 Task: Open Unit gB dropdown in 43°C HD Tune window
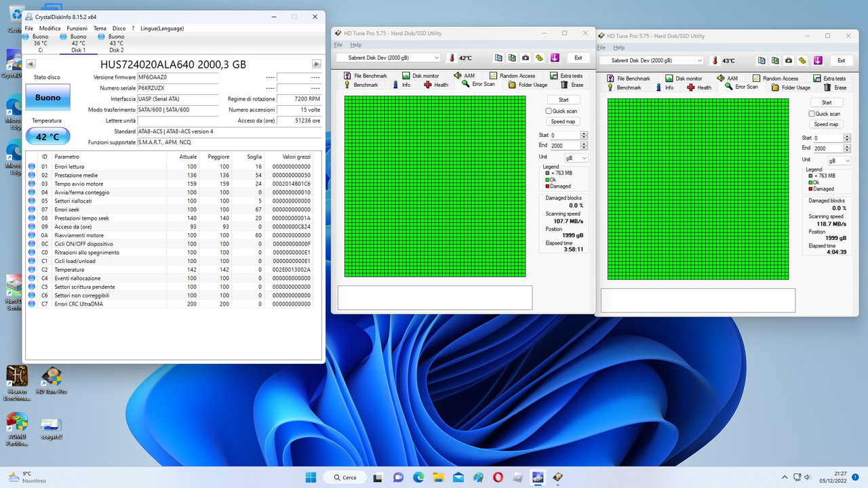click(x=839, y=161)
